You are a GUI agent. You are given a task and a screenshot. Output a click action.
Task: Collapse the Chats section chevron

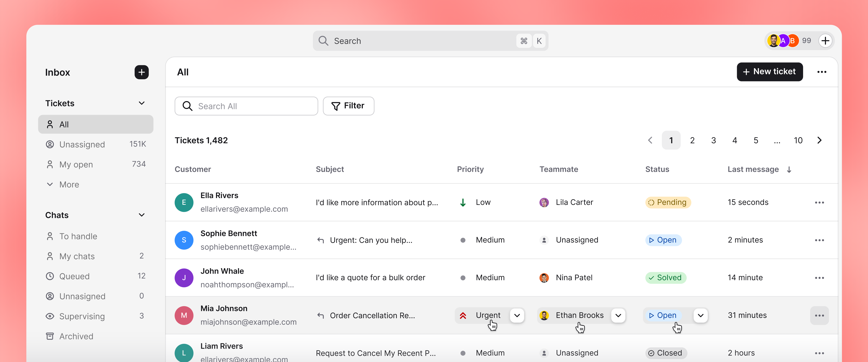click(141, 215)
